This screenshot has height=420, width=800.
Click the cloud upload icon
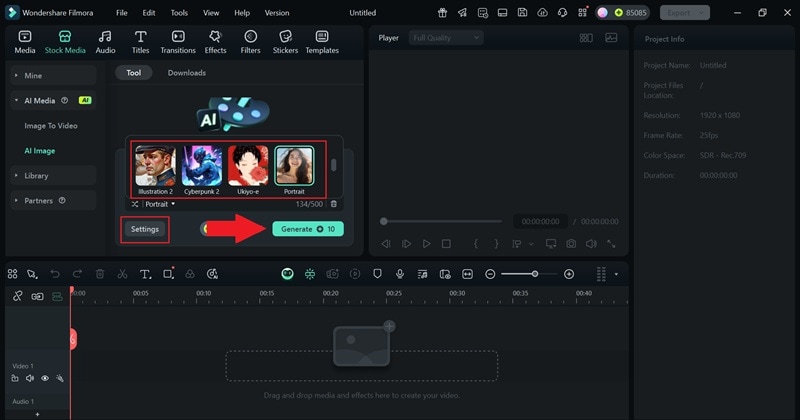[542, 13]
